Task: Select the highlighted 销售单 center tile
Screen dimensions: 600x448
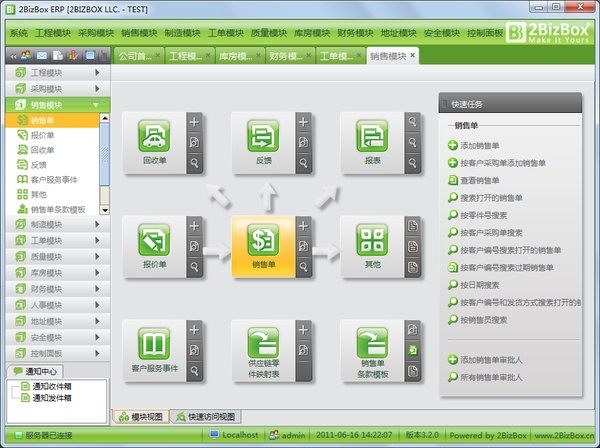Action: tap(263, 247)
